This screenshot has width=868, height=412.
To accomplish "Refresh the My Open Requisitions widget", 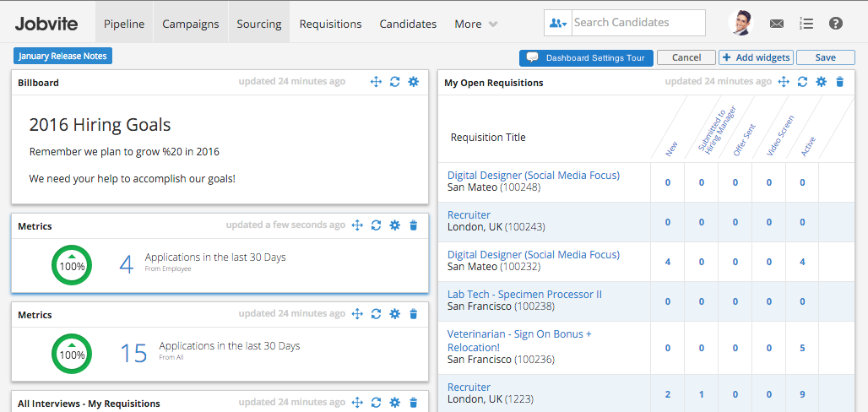I will 802,82.
